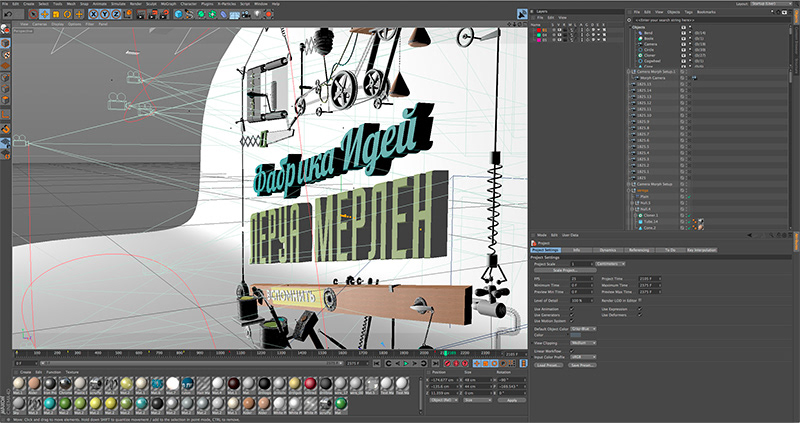Viewport: 800px width, 423px height.
Task: Open Edit Render Settings icon
Action: (x=164, y=14)
